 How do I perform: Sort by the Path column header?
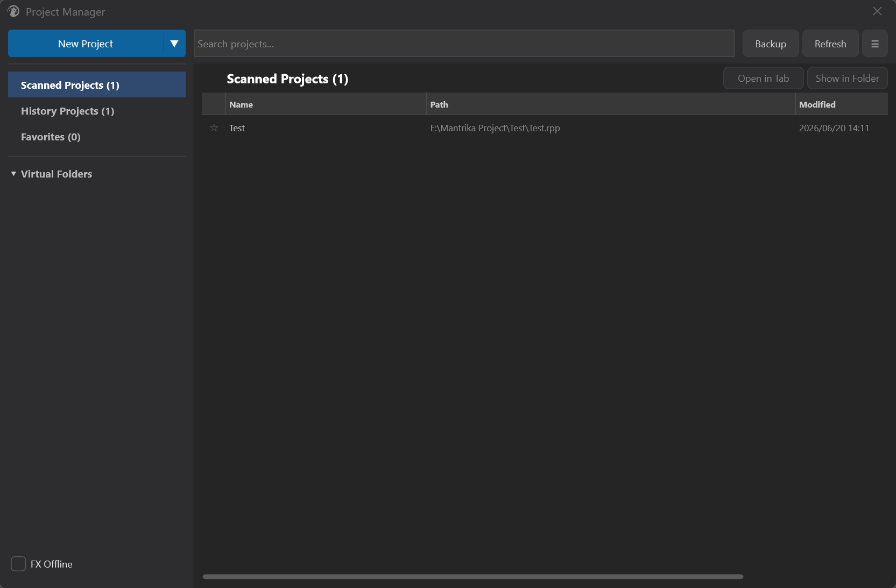(x=611, y=104)
